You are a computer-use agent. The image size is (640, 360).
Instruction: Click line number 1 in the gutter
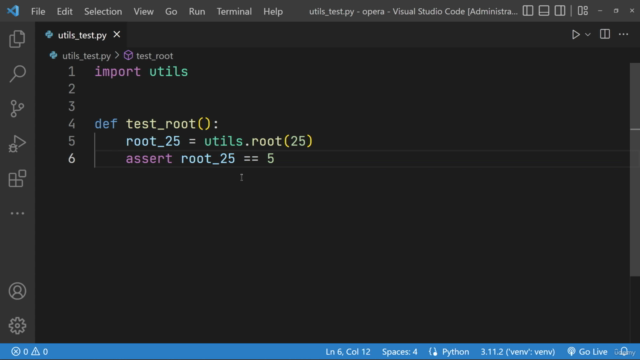pyautogui.click(x=71, y=72)
